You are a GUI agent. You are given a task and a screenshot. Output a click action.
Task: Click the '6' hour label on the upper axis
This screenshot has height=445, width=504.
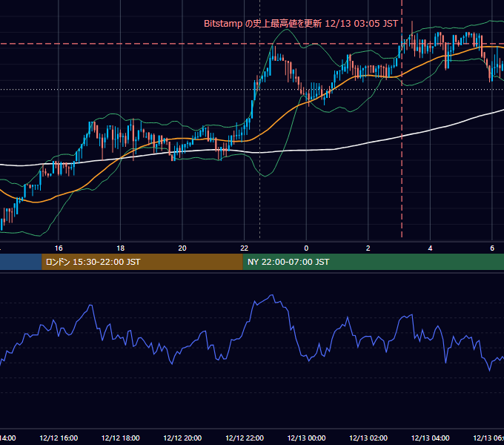[x=492, y=248]
